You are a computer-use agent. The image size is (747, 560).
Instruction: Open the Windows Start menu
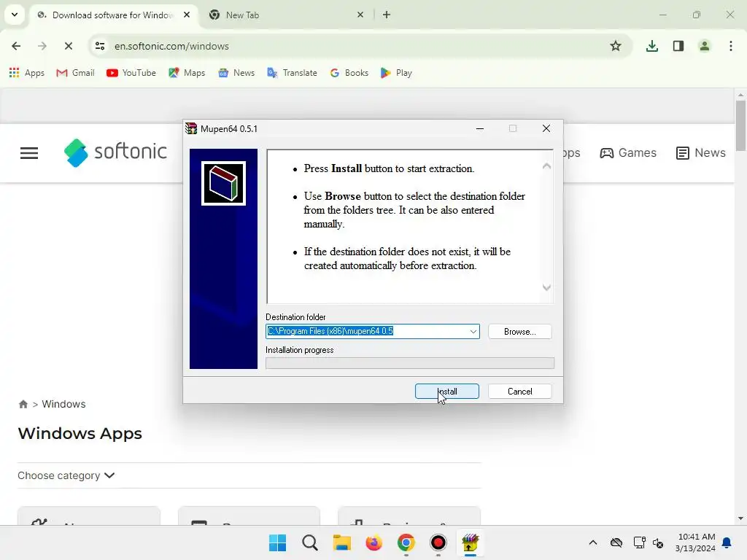(x=278, y=542)
